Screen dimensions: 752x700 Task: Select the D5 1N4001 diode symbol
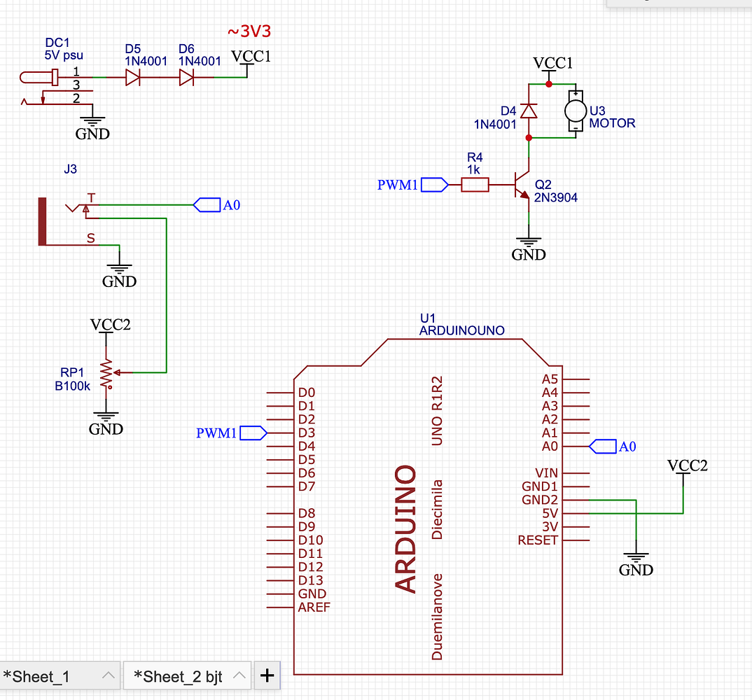click(132, 78)
